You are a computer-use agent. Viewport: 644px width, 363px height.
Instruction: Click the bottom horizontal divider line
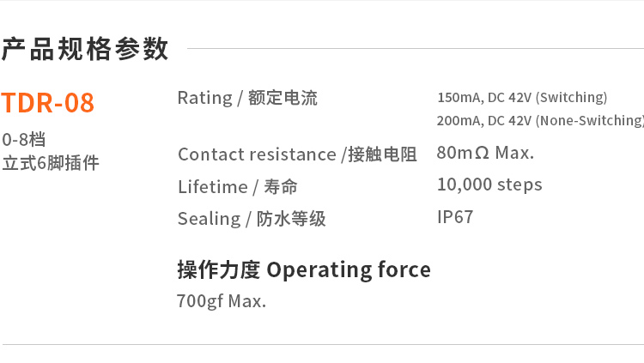pyautogui.click(x=322, y=344)
